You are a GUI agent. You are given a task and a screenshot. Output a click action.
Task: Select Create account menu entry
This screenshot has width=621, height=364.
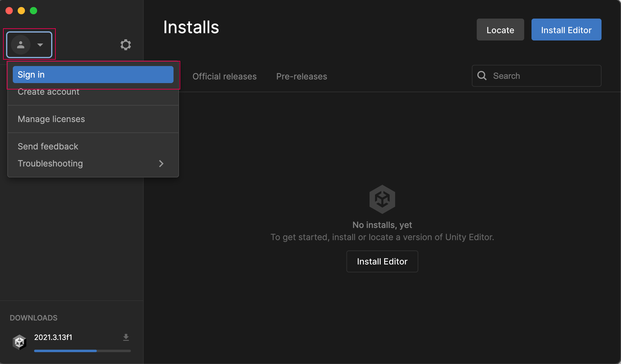pyautogui.click(x=49, y=92)
